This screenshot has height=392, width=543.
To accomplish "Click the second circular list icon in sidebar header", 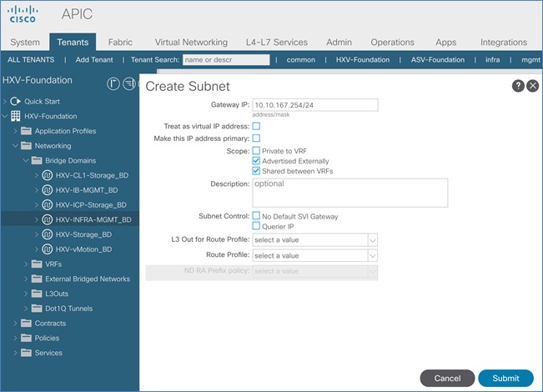I will pyautogui.click(x=129, y=83).
